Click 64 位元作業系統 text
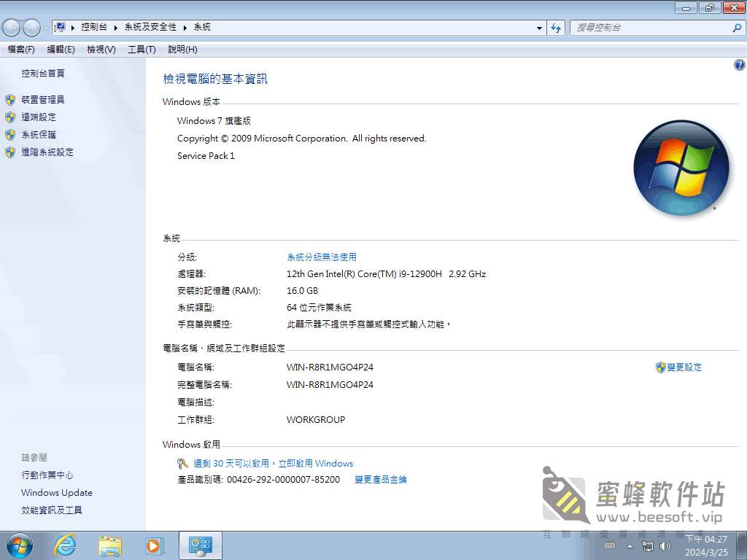747x560 pixels. (319, 308)
